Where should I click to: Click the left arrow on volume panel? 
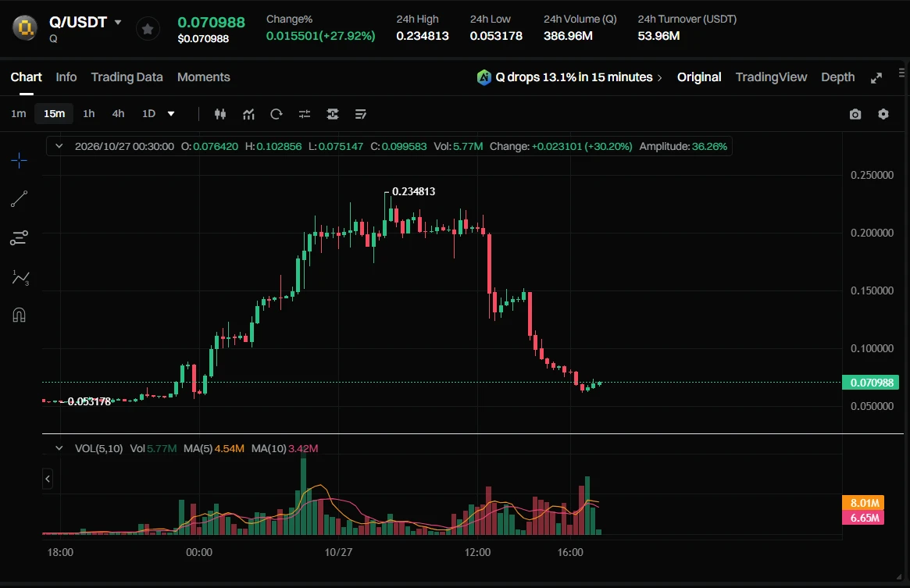point(48,479)
